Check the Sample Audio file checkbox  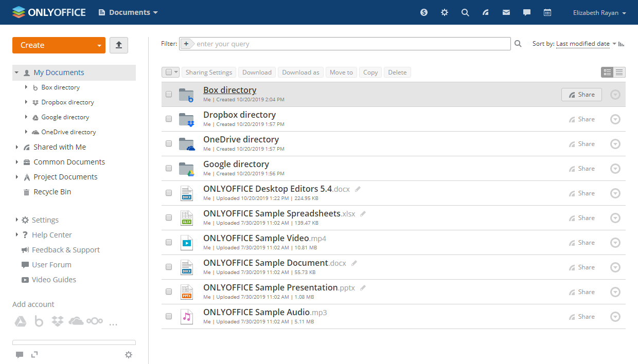[169, 317]
